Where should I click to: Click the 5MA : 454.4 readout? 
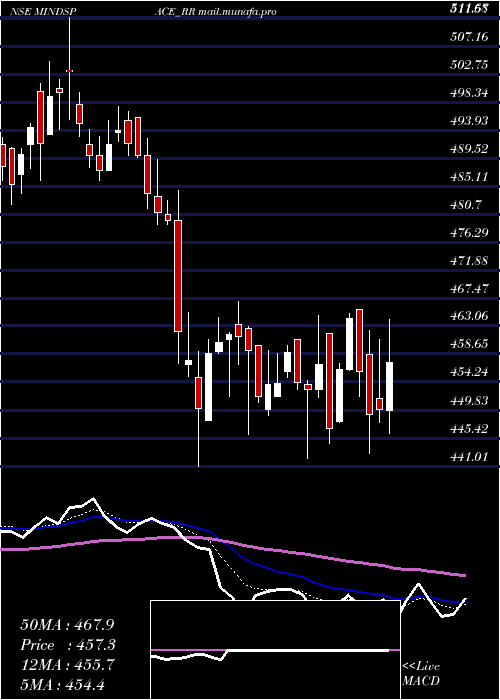pyautogui.click(x=62, y=685)
